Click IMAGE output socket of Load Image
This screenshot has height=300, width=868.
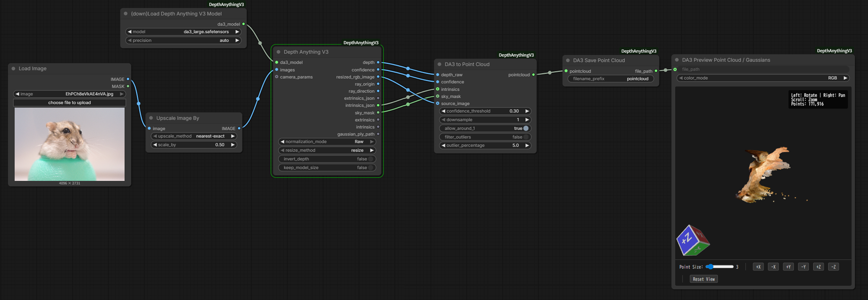pos(128,79)
